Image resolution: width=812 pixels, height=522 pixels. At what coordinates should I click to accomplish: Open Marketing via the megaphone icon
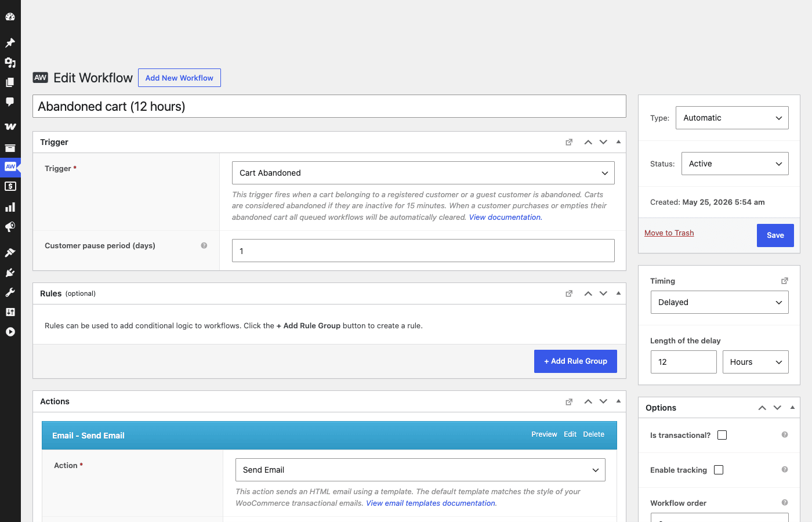pos(10,227)
